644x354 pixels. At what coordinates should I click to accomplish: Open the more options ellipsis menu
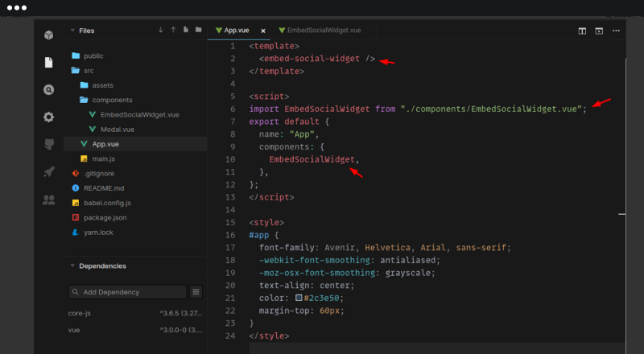pos(616,31)
